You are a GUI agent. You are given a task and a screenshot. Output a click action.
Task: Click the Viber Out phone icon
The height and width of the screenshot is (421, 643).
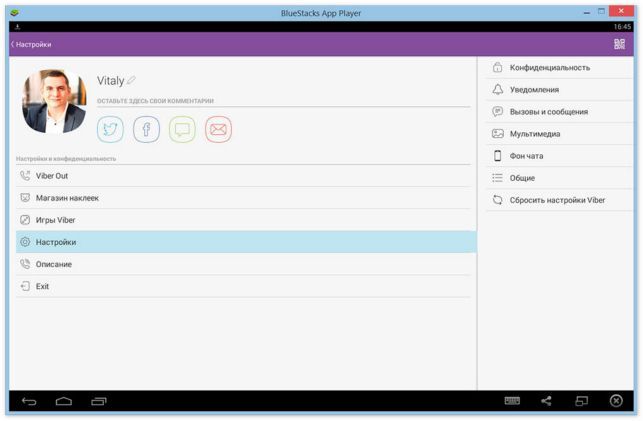click(x=25, y=176)
